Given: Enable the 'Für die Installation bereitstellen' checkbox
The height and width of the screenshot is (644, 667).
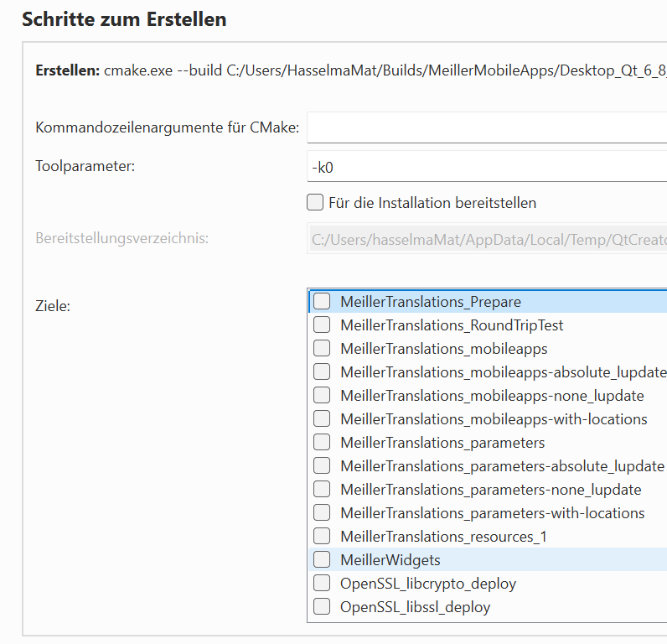Looking at the screenshot, I should (x=315, y=202).
